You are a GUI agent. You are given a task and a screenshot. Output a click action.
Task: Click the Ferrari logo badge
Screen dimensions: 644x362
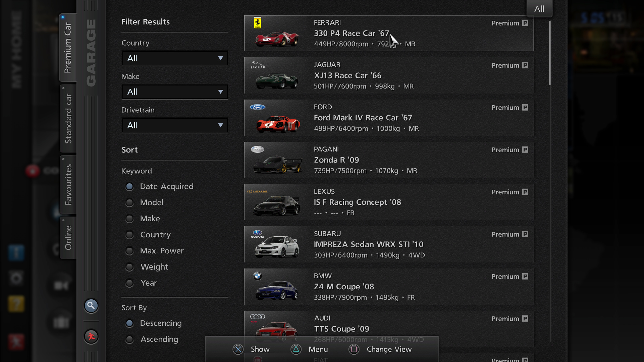[258, 23]
